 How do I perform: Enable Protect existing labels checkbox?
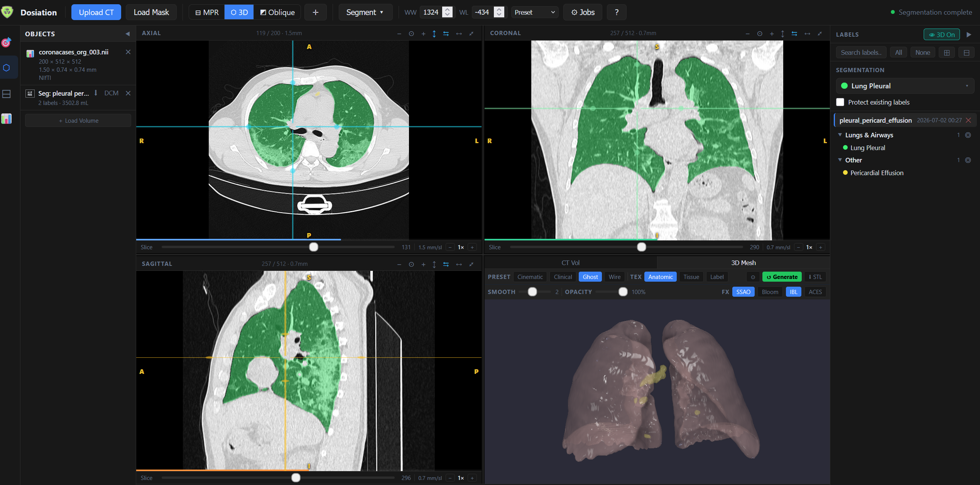(840, 102)
